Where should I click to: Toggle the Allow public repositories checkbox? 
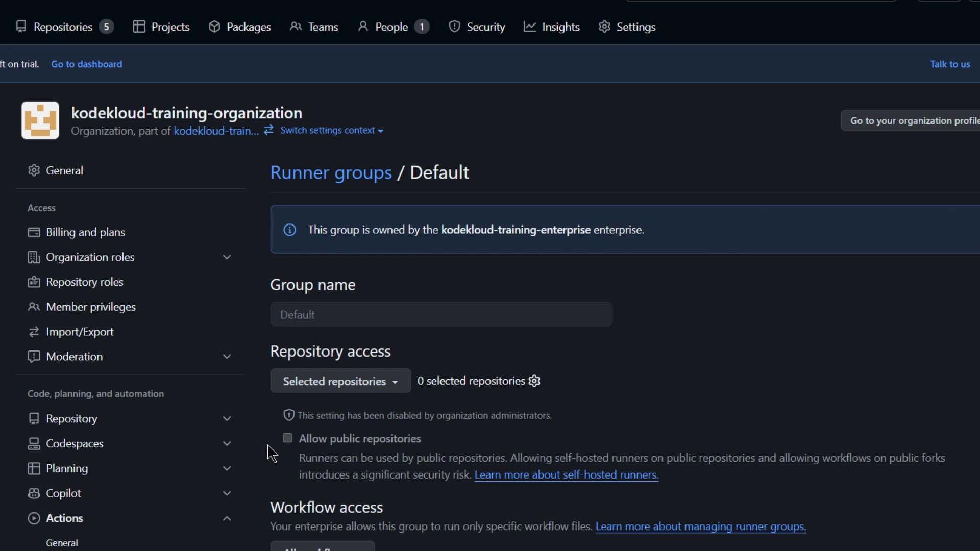(x=287, y=438)
